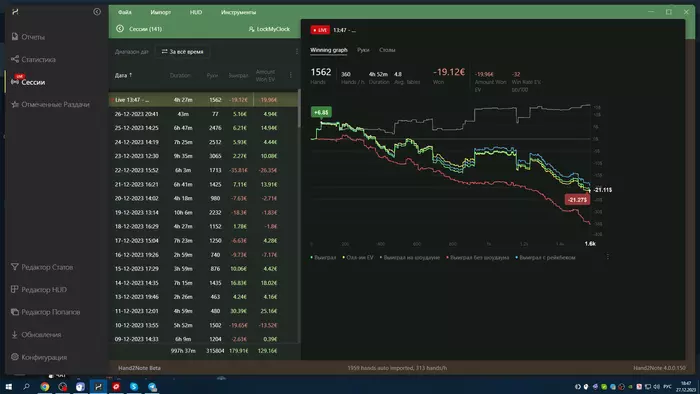
Task: Sort by the Amount Won EV column header
Action: [x=265, y=75]
